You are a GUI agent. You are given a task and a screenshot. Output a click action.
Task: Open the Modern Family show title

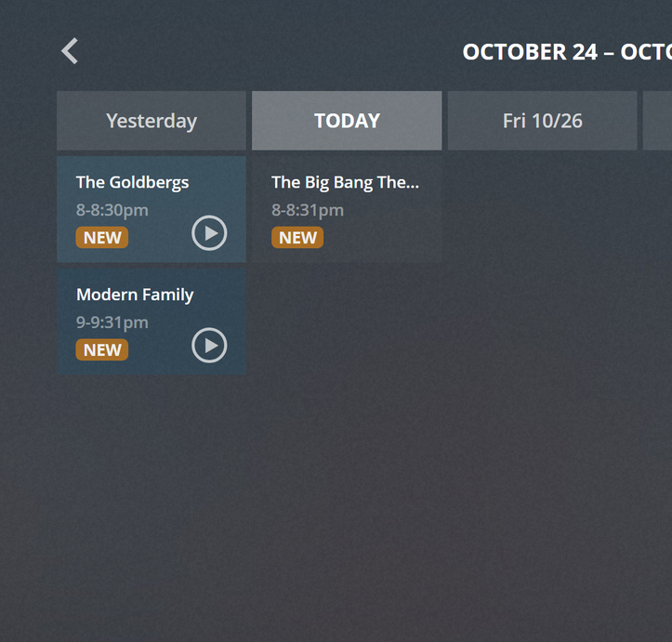[x=135, y=295]
